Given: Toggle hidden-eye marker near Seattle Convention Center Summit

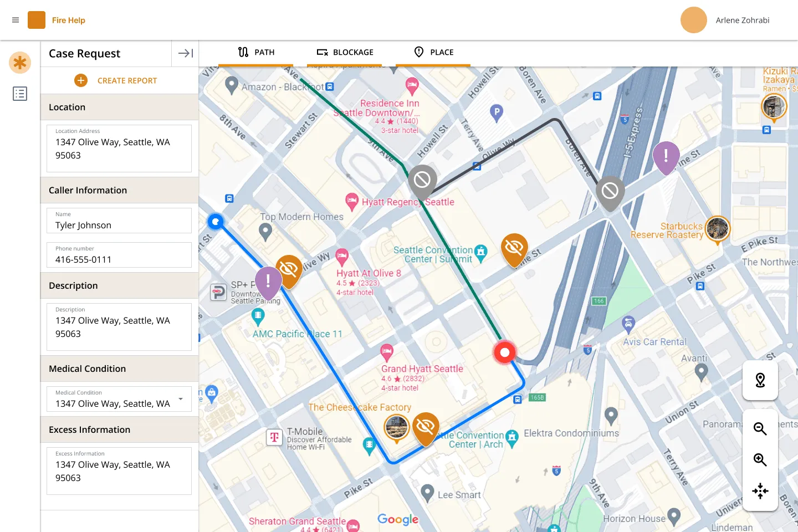Looking at the screenshot, I should (x=514, y=249).
